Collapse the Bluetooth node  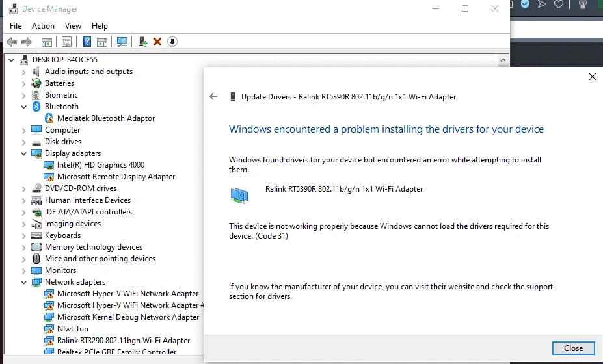[24, 107]
